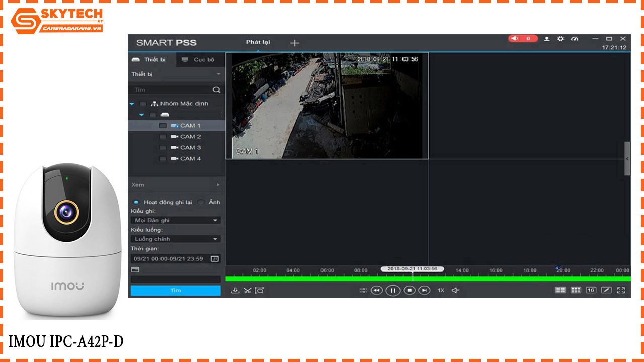Image resolution: width=644 pixels, height=362 pixels.
Task: Open the smart search zoom icon
Action: click(x=258, y=290)
